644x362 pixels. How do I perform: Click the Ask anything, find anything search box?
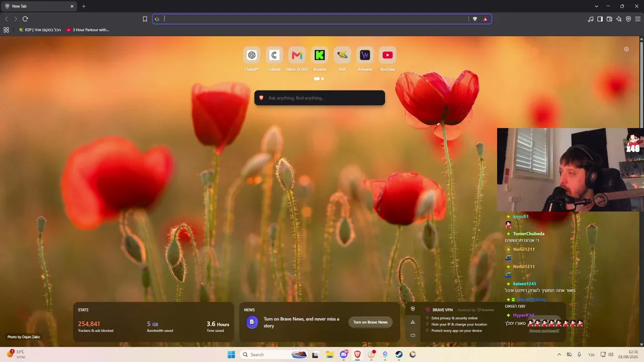coord(319,98)
